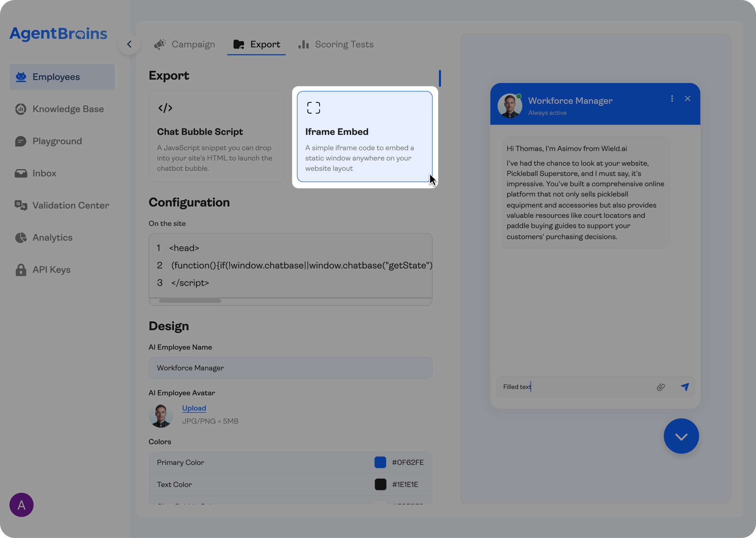Screen dimensions: 756x538
Task: Select the Chat Bubble Script export option
Action: coord(216,137)
